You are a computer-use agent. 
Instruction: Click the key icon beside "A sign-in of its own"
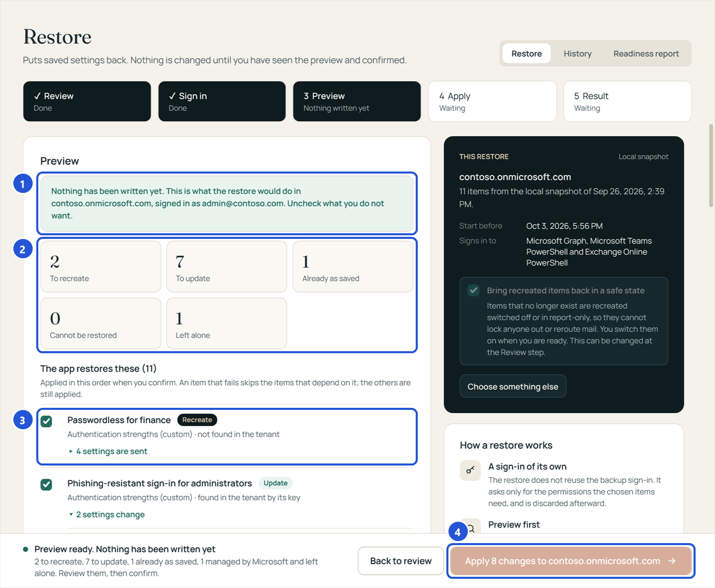pyautogui.click(x=470, y=470)
